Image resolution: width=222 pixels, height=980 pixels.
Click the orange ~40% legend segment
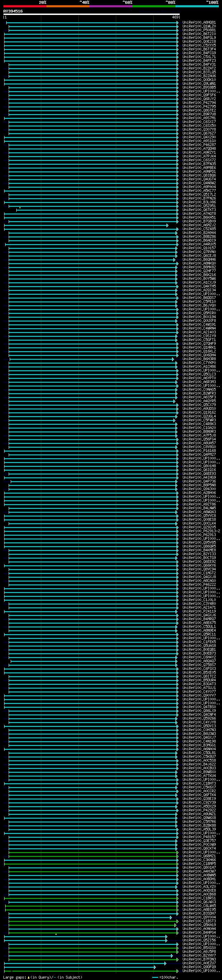tap(68, 6)
